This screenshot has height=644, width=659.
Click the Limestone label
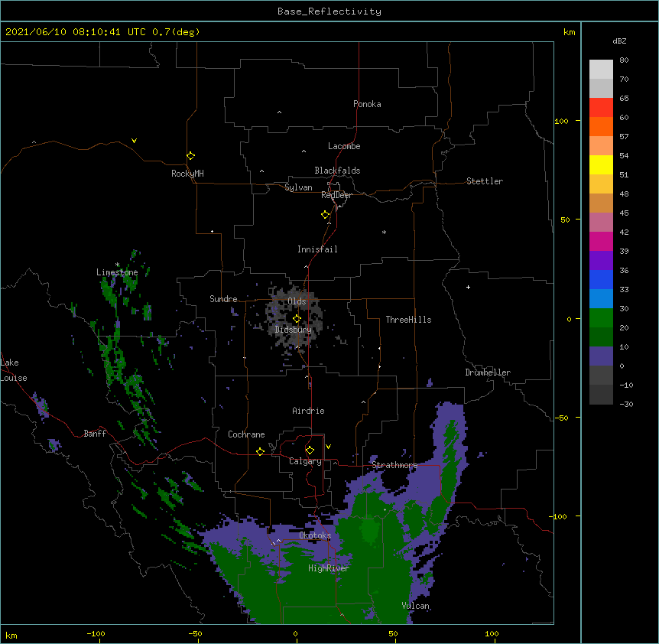click(117, 272)
